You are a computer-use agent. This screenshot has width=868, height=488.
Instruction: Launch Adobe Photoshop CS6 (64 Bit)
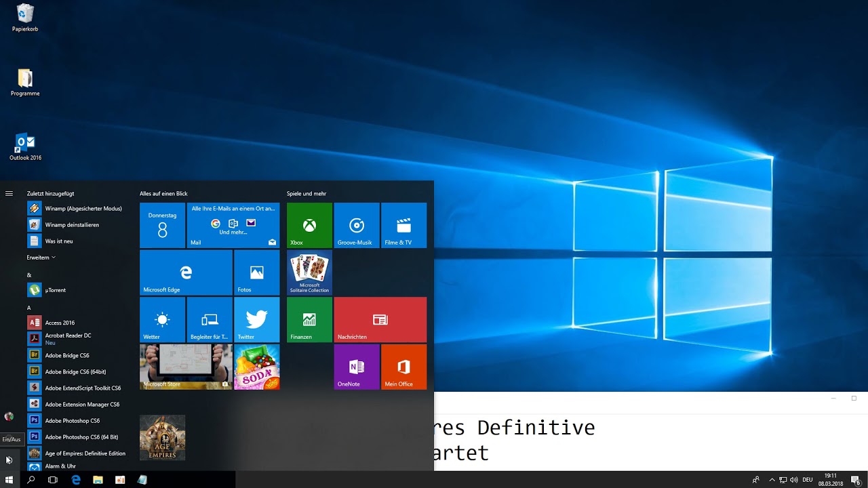[x=77, y=436]
